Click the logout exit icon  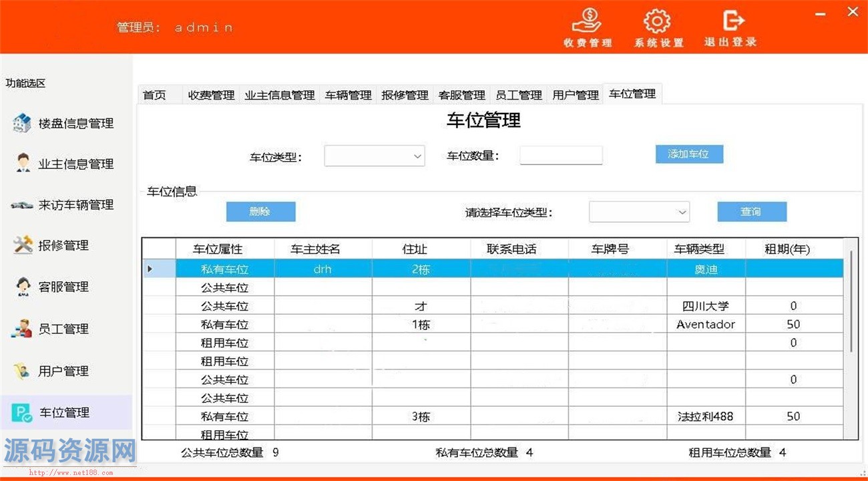pyautogui.click(x=732, y=21)
